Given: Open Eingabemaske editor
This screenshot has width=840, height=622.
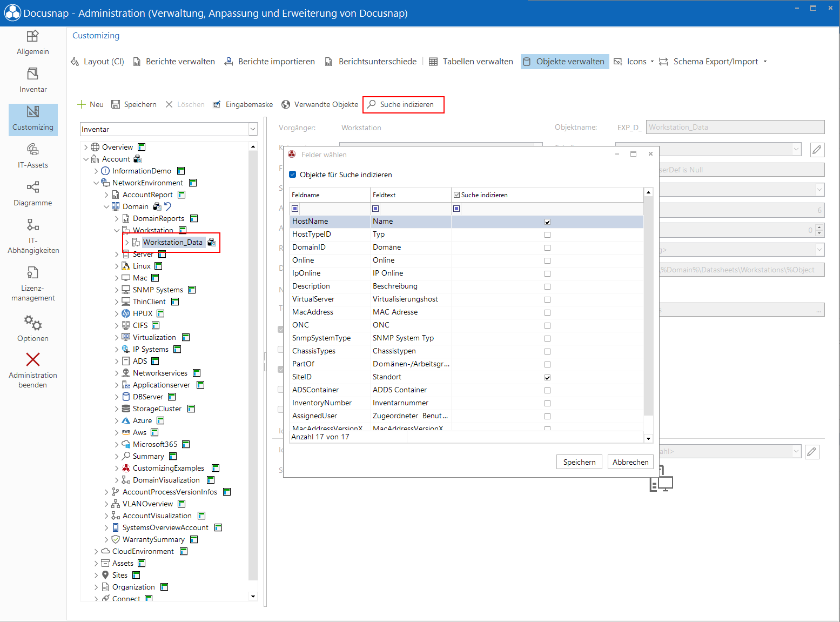Looking at the screenshot, I should coord(243,104).
